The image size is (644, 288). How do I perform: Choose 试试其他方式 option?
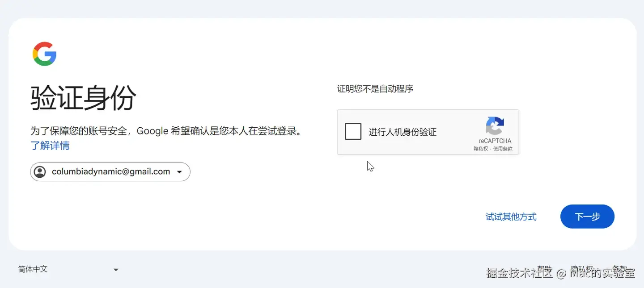(511, 217)
